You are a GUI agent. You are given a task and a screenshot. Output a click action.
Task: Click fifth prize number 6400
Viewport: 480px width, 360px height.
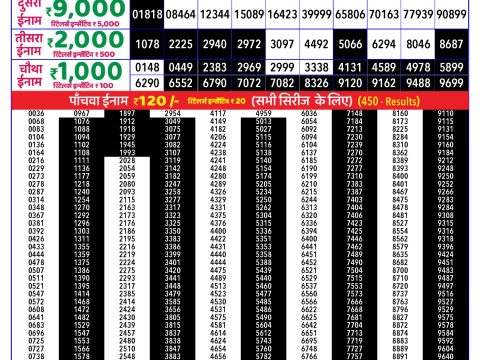(309, 239)
